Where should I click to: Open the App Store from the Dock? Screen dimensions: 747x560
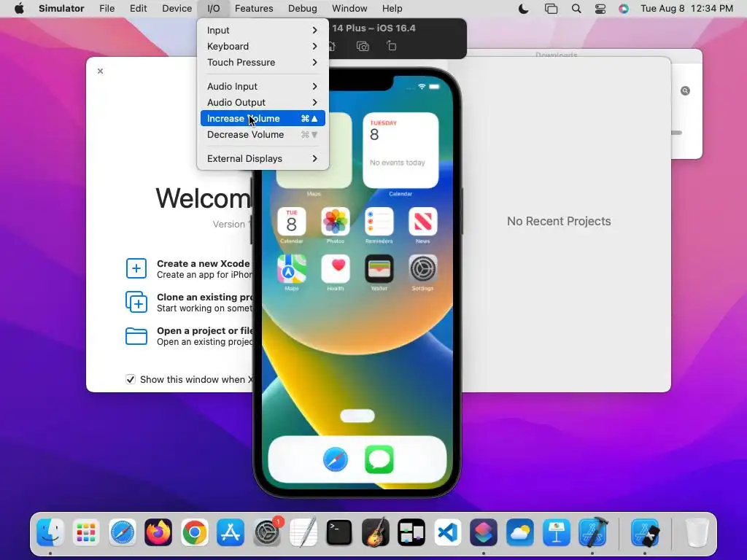coord(231,532)
